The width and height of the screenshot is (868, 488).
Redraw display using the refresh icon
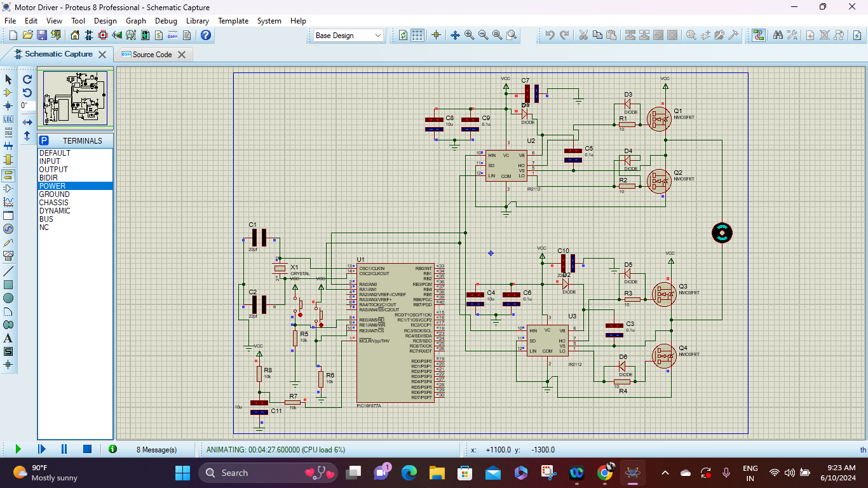[x=403, y=35]
